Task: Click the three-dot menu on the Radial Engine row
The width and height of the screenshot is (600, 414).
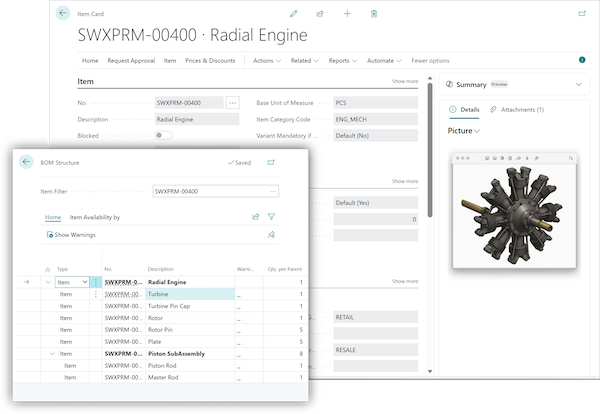Action: coord(96,282)
